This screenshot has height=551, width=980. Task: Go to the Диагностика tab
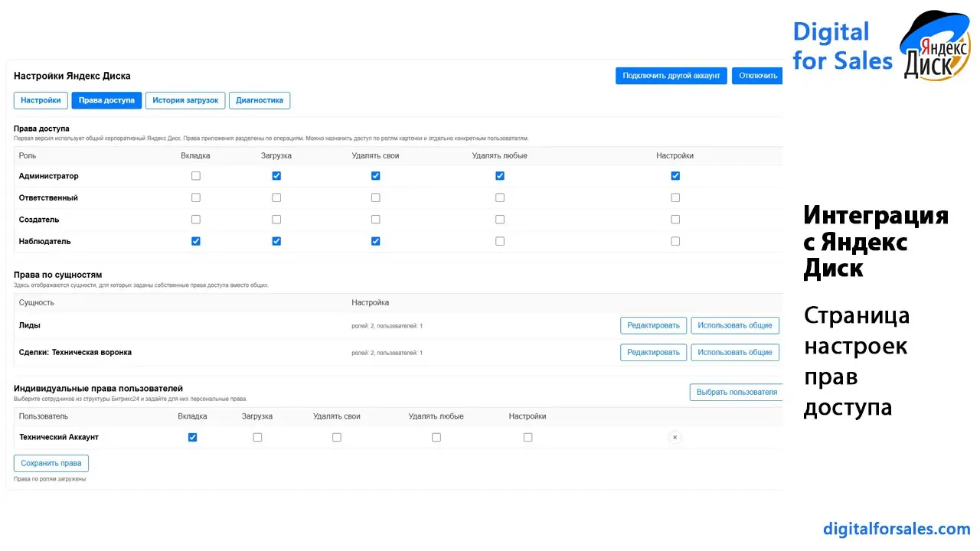[x=260, y=100]
